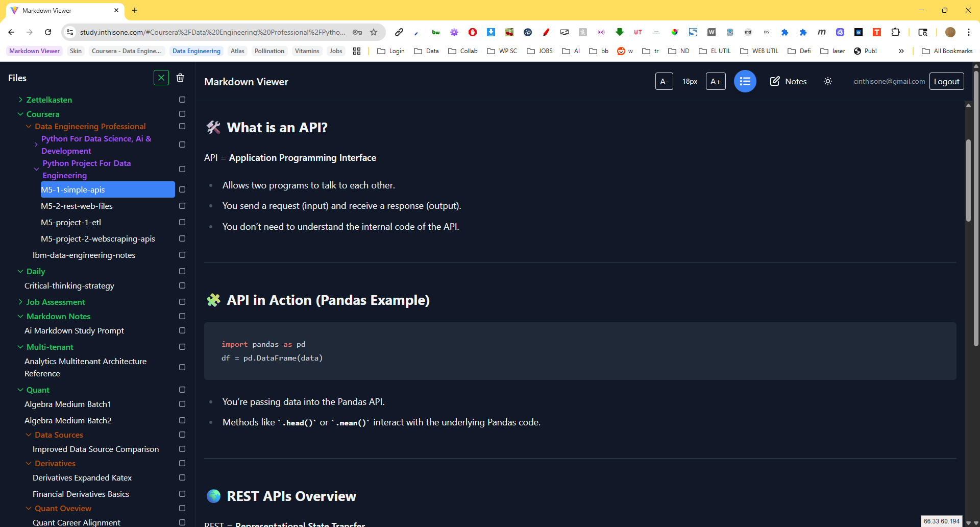Open the Data Engineering bookmark

click(196, 51)
